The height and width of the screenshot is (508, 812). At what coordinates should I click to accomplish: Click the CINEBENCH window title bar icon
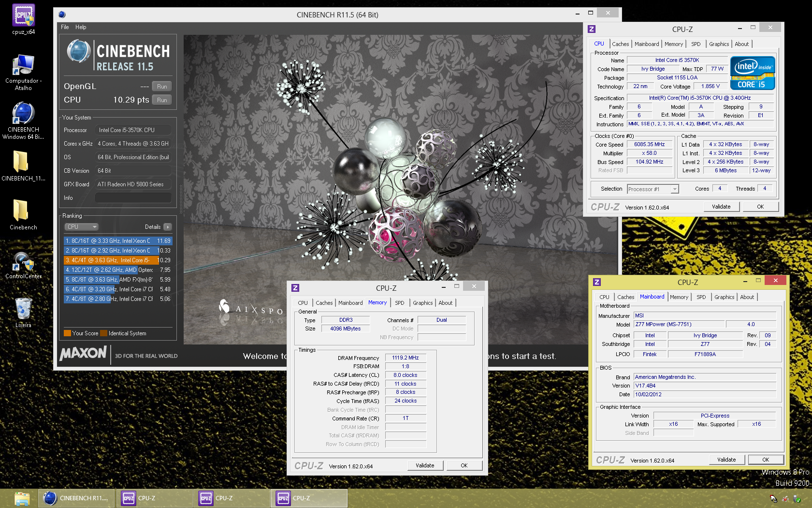pos(62,15)
